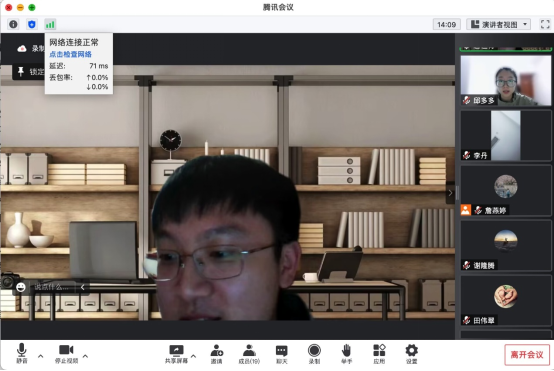Open the invite participants icon
The height and width of the screenshot is (371, 554).
[217, 354]
